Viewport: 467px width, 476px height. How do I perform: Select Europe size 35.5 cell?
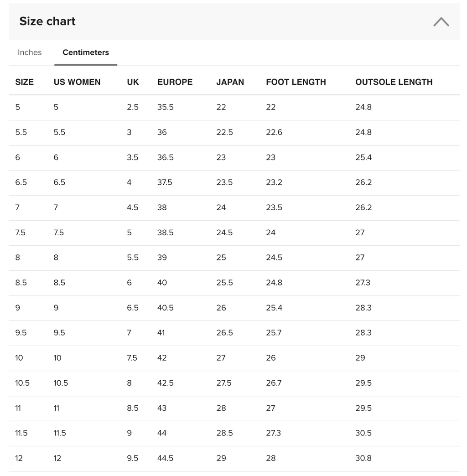pos(166,107)
